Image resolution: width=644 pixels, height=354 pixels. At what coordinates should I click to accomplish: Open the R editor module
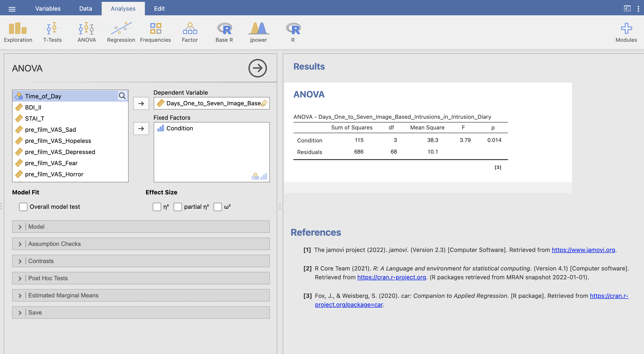[293, 32]
